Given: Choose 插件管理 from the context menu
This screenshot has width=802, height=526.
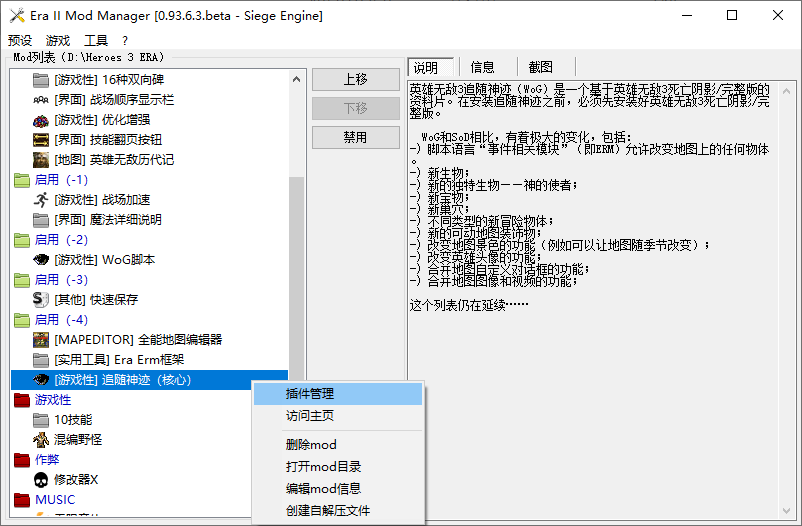Looking at the screenshot, I should pyautogui.click(x=338, y=393).
